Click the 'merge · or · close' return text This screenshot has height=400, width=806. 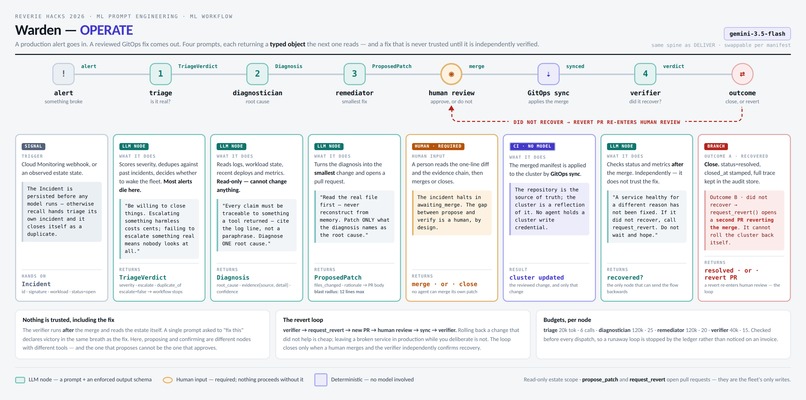tap(445, 284)
